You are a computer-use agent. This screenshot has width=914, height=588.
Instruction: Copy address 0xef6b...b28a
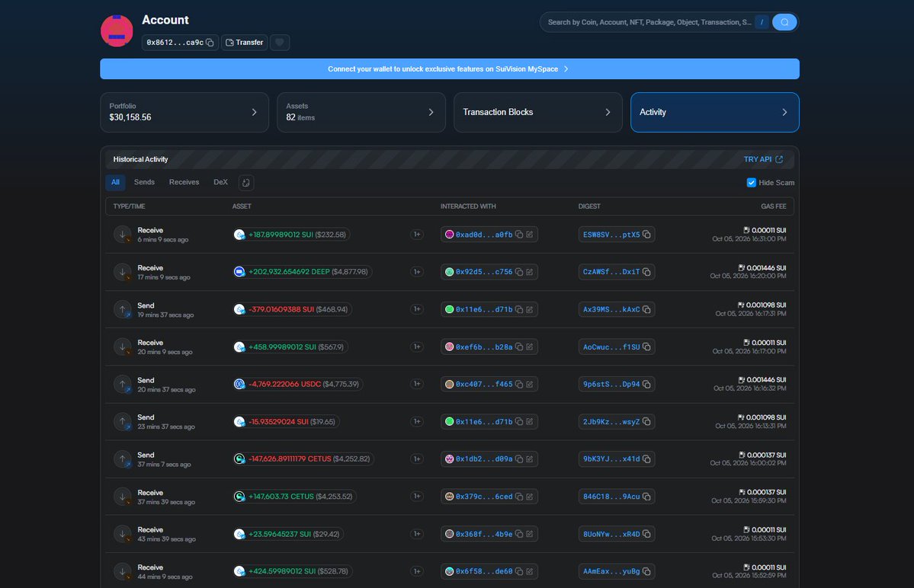coord(519,347)
